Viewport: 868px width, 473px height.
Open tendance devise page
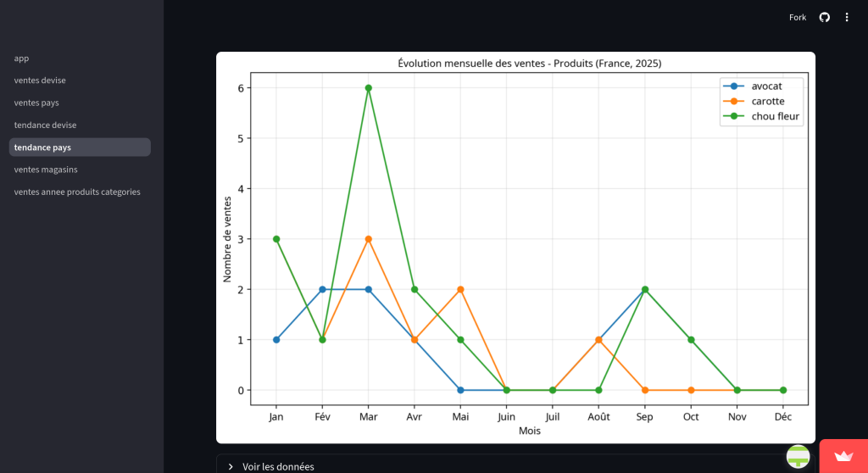pos(45,125)
